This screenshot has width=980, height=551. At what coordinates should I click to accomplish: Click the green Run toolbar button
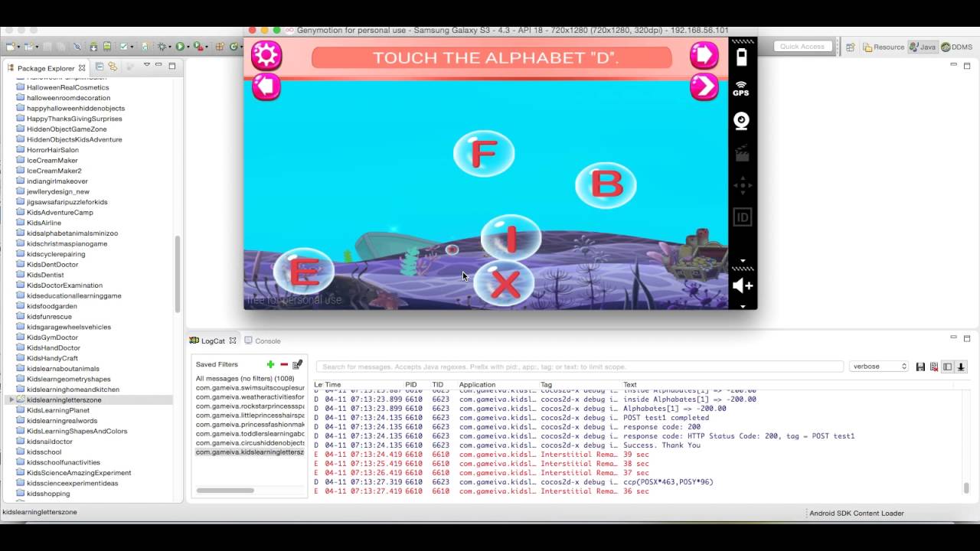click(x=180, y=47)
